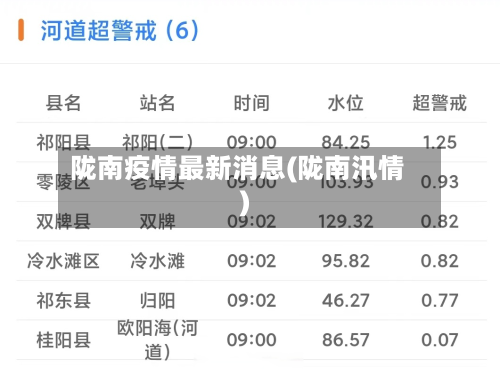Click the 09:00 time in 祁阳县 row
500x375 pixels.
pos(251,142)
